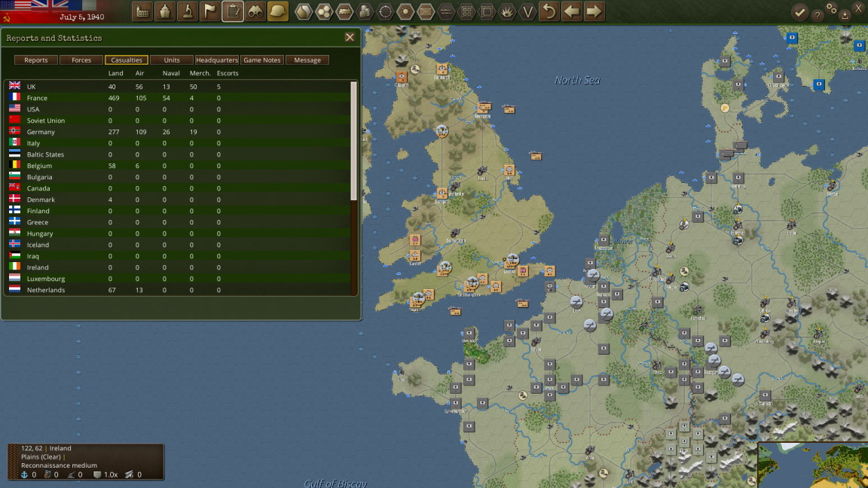Open help with the question mark icon
This screenshot has height=488, width=868.
[818, 16]
